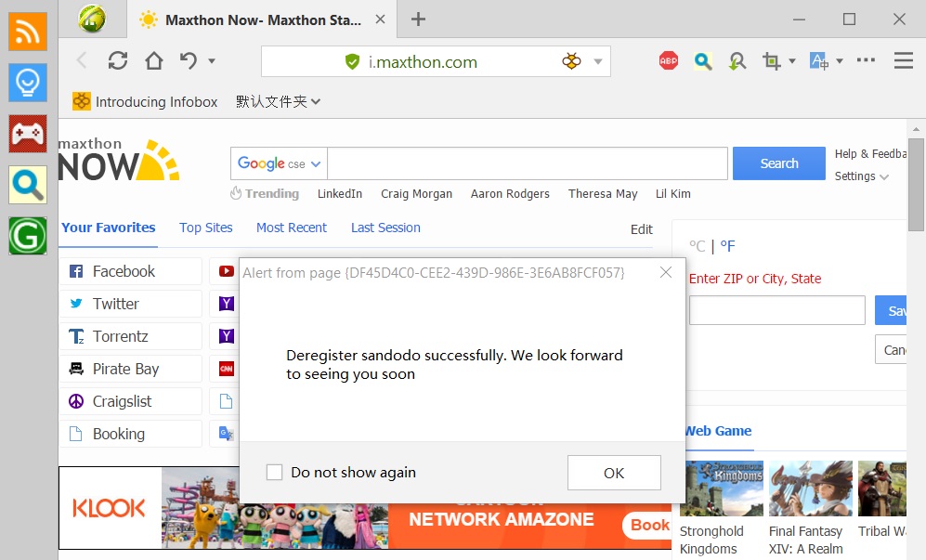Open the Torrentz favorite
926x560 pixels.
point(131,336)
